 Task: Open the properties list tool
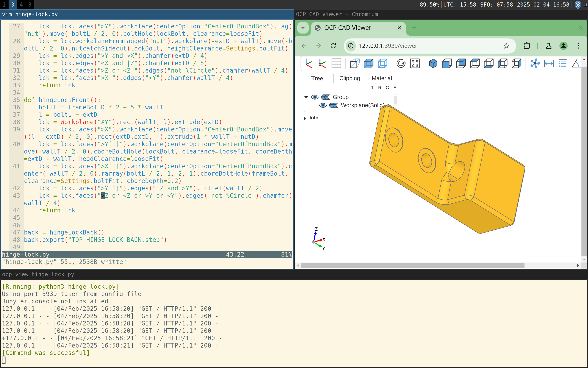tap(562, 64)
